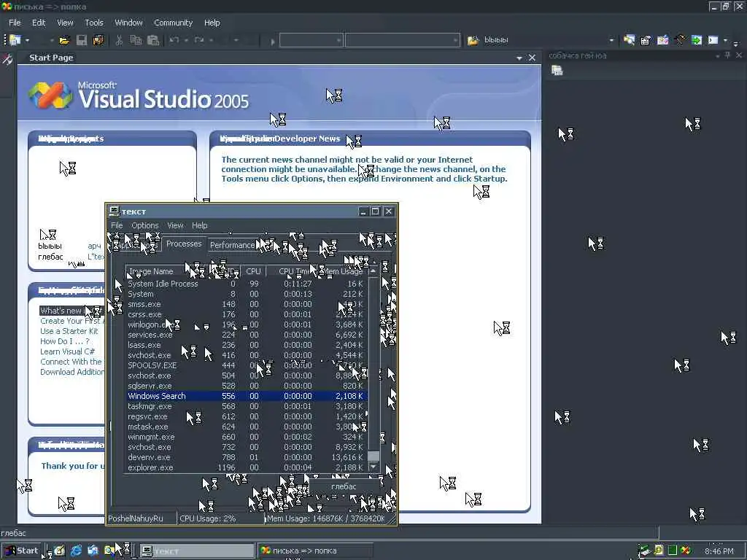Select the explorer.exe process row
747x560 pixels.
(247, 467)
